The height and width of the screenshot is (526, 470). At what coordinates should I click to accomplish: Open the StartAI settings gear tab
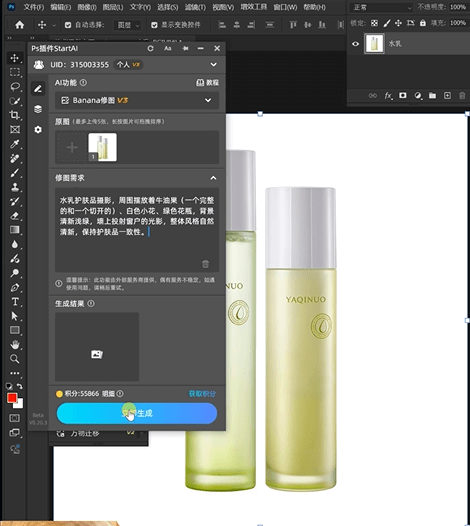coord(38,129)
